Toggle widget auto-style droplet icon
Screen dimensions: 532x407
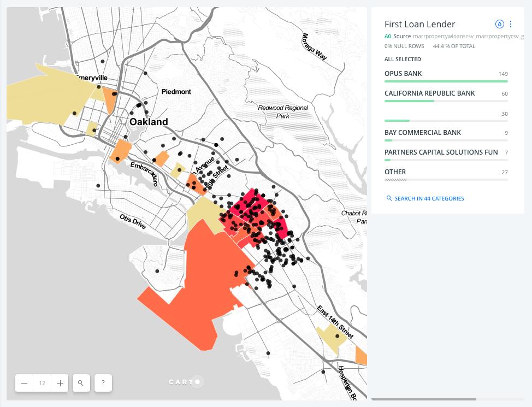(499, 24)
